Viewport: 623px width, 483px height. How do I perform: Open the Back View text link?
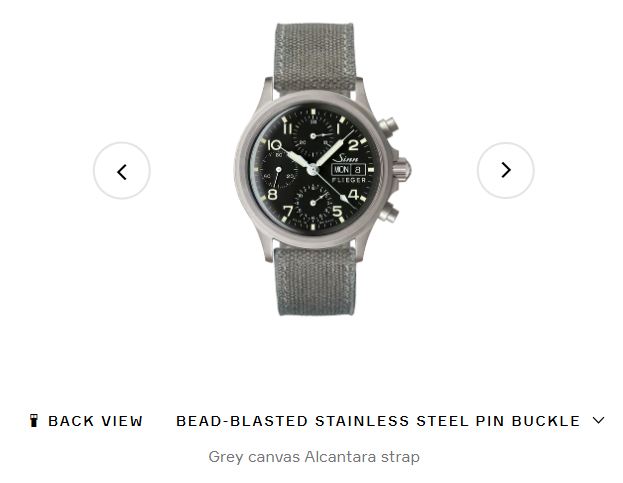pos(95,421)
